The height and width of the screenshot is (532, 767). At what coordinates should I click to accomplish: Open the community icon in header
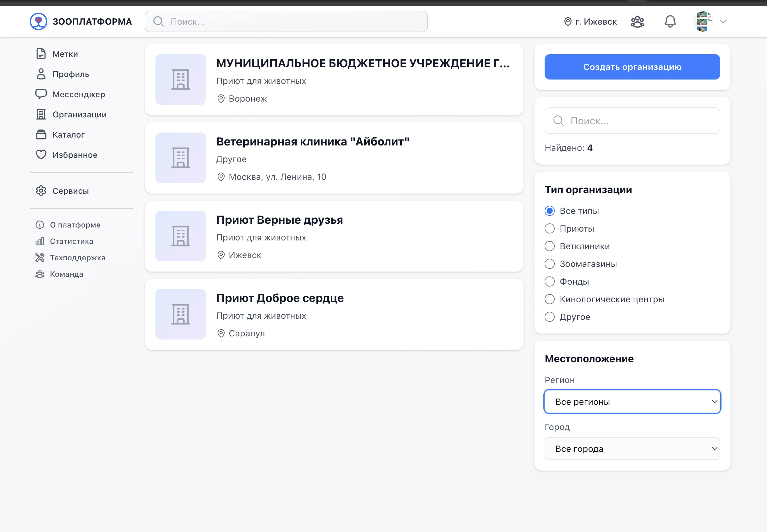pyautogui.click(x=637, y=21)
